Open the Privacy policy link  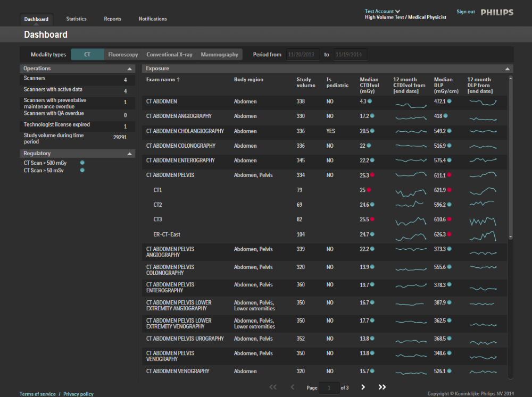pos(78,394)
